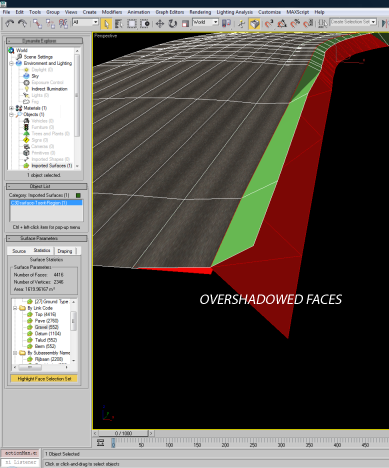Select the Select and Rotate tool
The image size is (389, 468).
(173, 24)
